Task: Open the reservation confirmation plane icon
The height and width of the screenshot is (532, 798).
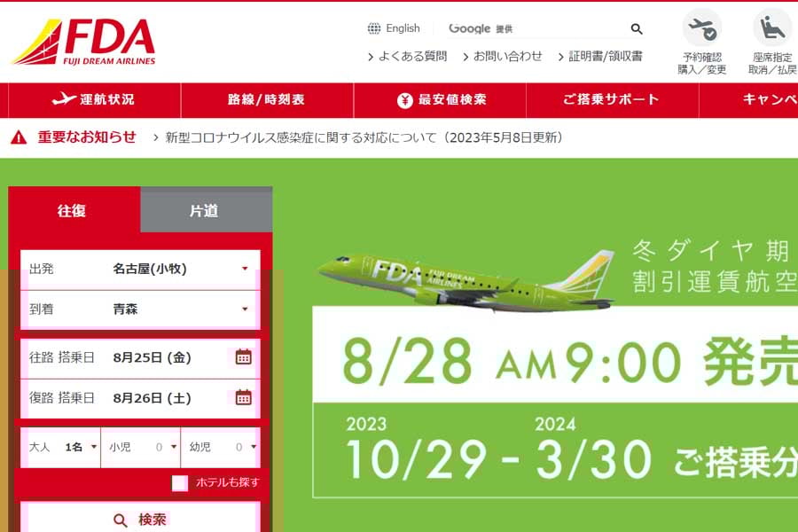Action: click(x=702, y=28)
